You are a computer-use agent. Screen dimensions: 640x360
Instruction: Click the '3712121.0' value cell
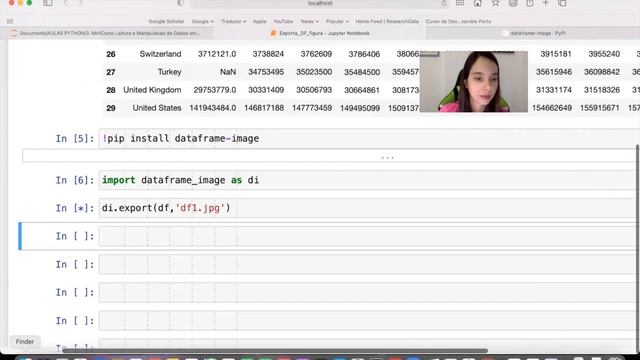click(x=217, y=54)
